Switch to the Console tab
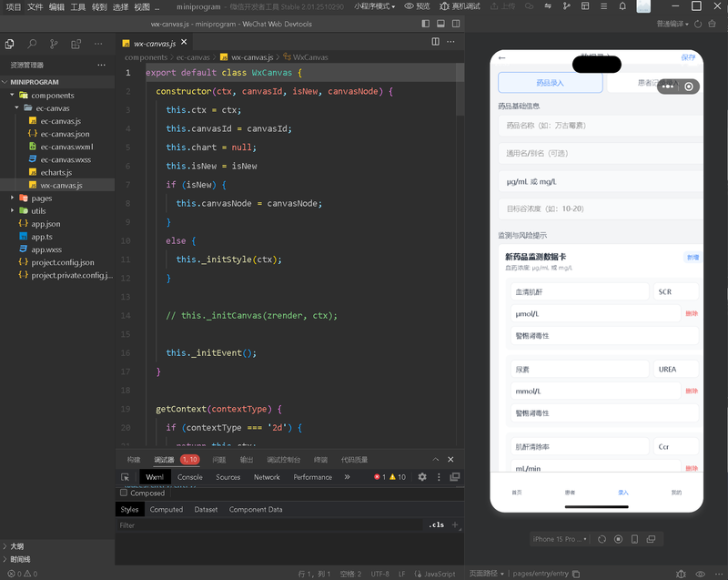The image size is (728, 580). tap(190, 477)
